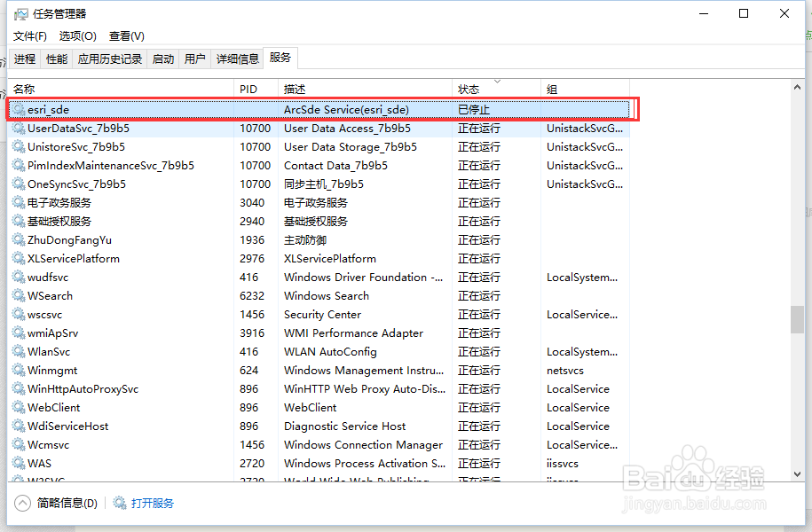Image resolution: width=812 pixels, height=532 pixels.
Task: Click the Task Manager icon in title bar
Action: [x=21, y=13]
